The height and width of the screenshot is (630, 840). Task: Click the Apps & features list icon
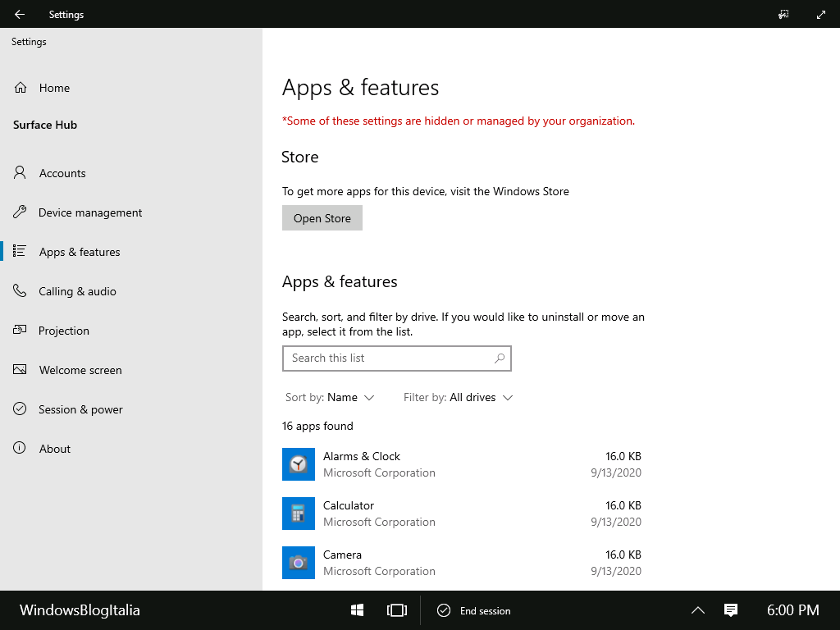tap(20, 251)
